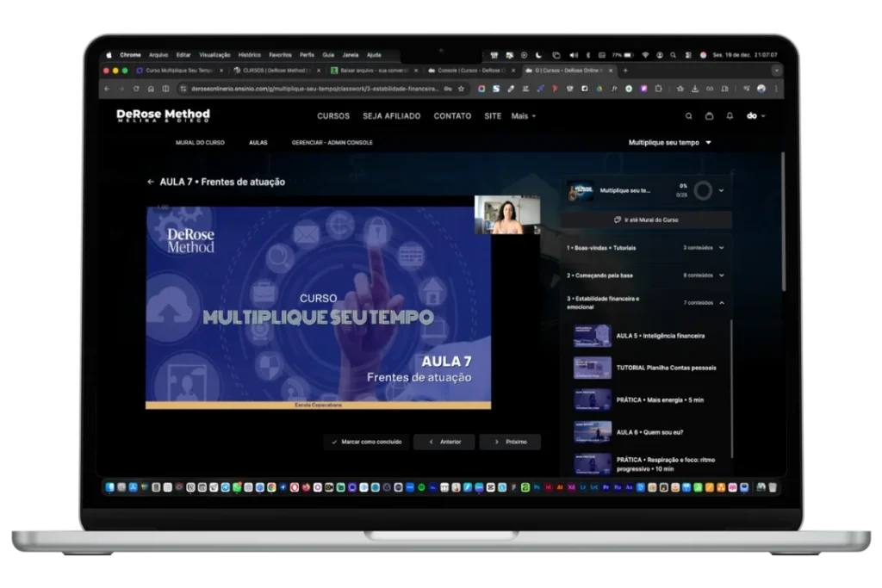Image resolution: width=882 pixels, height=588 pixels.
Task: Click the lesson list scrollbar
Action: click(732, 388)
